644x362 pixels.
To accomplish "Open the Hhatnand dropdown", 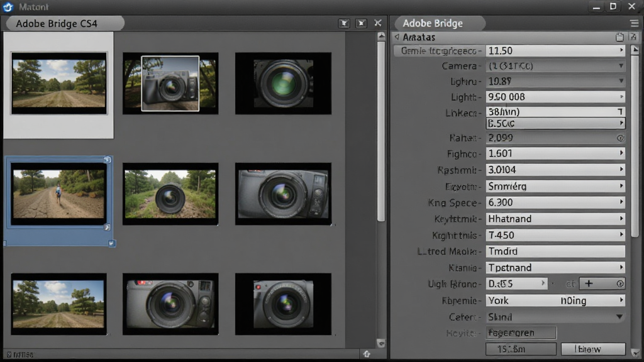I will point(555,219).
